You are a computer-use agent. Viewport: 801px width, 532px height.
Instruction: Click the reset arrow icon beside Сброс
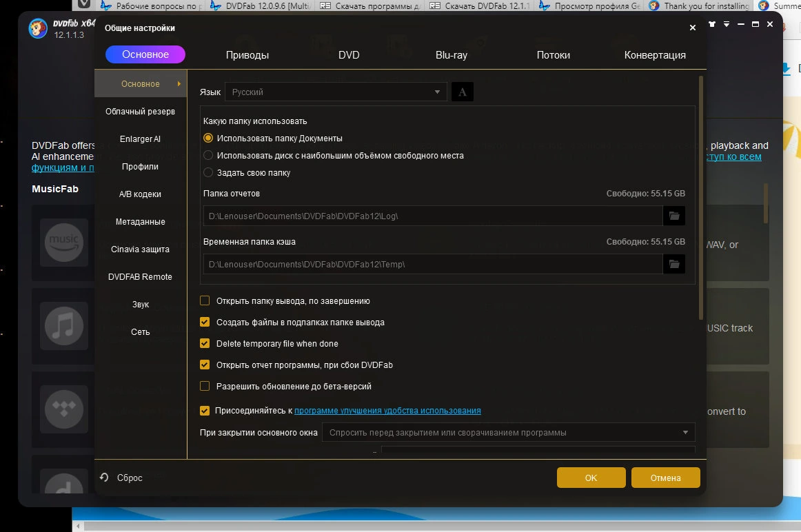[104, 478]
